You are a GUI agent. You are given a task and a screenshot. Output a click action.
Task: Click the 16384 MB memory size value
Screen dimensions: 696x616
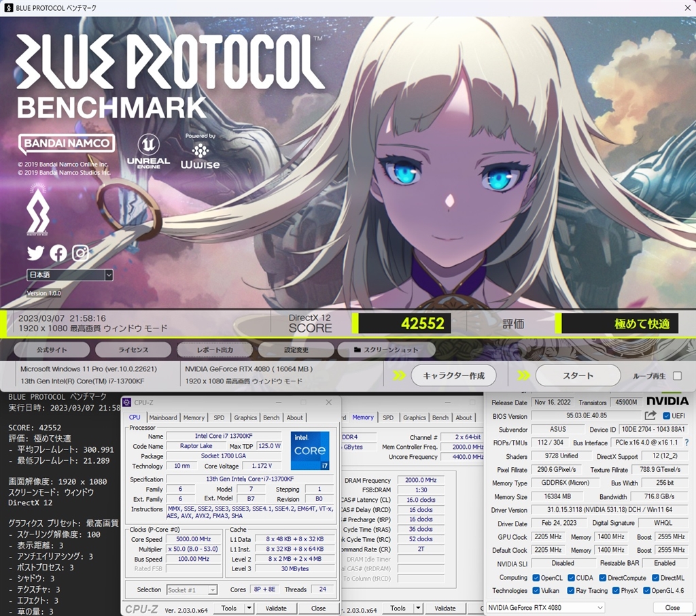point(557,496)
